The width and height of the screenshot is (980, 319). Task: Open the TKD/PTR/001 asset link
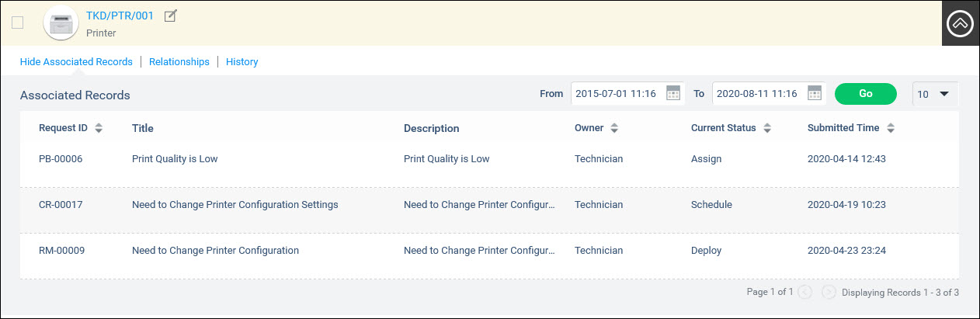point(120,16)
